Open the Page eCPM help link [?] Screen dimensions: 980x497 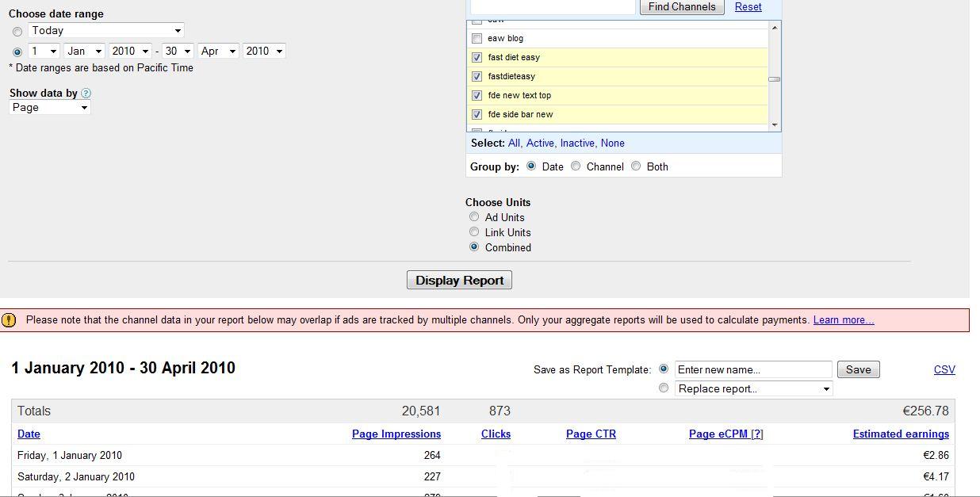click(756, 434)
